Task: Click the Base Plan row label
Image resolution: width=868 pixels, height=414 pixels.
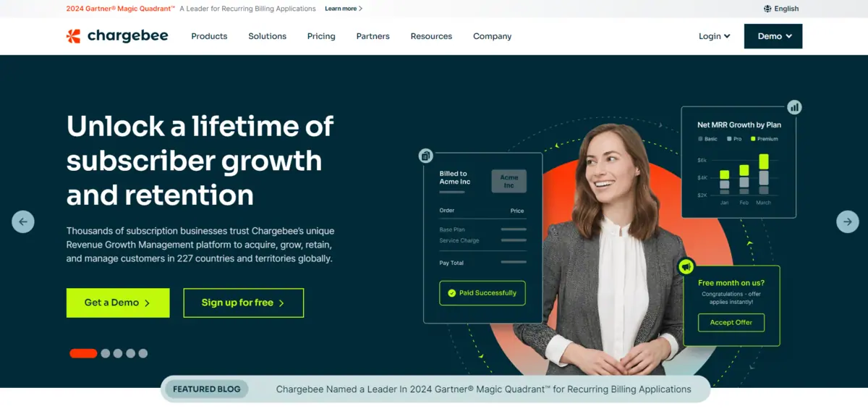Action: [452, 229]
